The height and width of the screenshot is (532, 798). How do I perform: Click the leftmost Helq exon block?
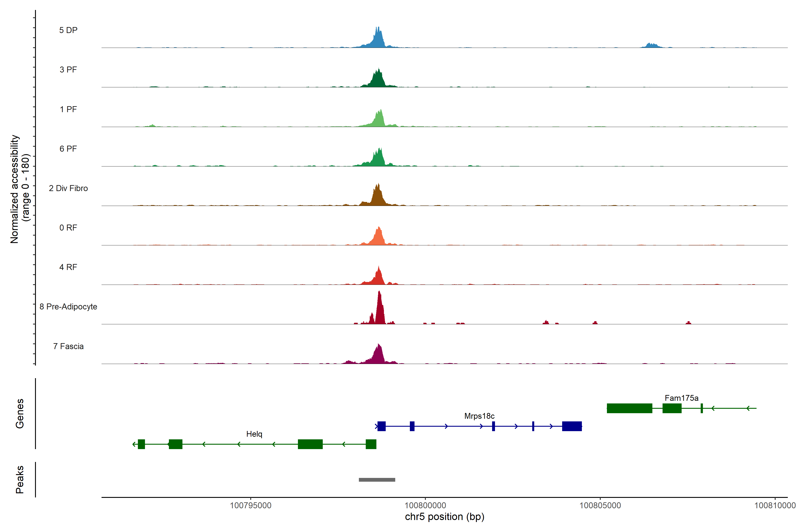coord(141,444)
